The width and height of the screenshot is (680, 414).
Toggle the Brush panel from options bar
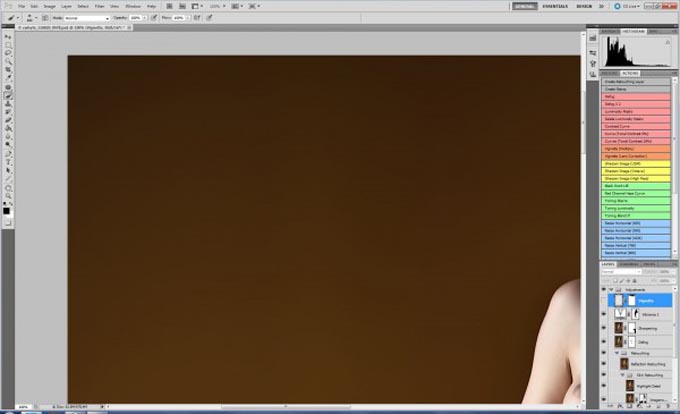click(x=45, y=18)
